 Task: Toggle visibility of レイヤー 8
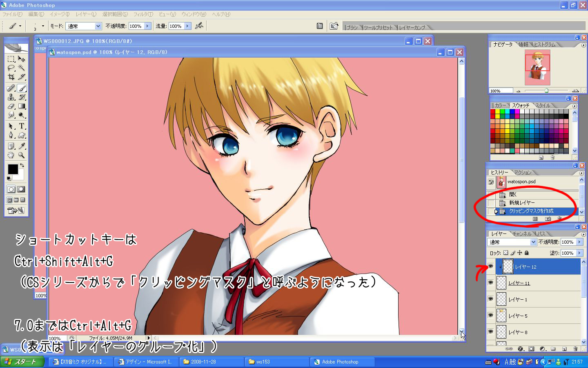tap(491, 332)
